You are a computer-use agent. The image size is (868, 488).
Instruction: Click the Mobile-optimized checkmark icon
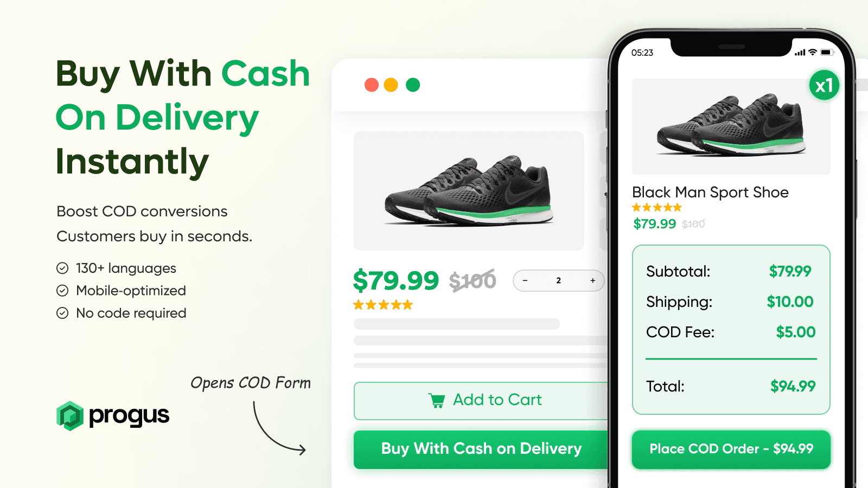[x=63, y=291]
